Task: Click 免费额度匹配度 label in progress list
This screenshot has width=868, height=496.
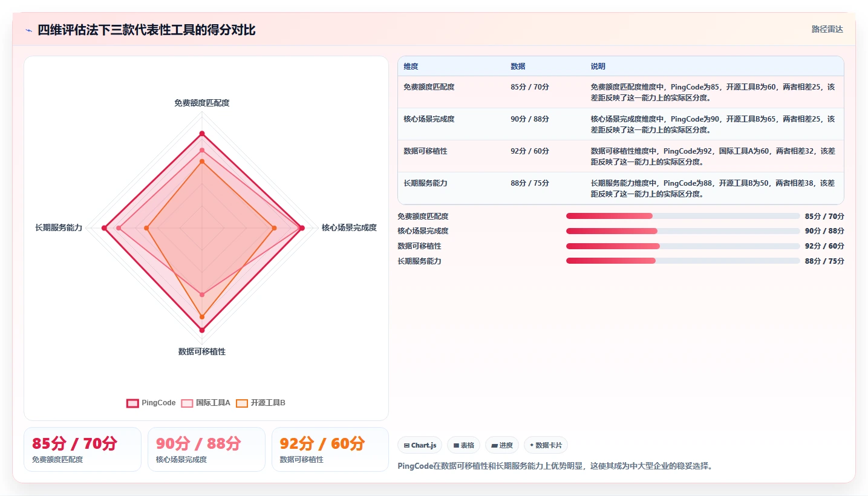Action: [423, 216]
